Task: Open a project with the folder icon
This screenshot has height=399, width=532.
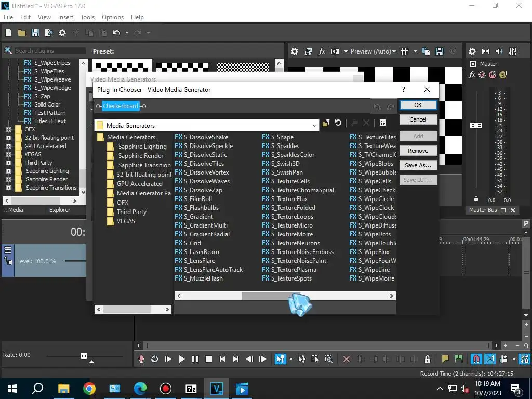Action: tap(22, 33)
